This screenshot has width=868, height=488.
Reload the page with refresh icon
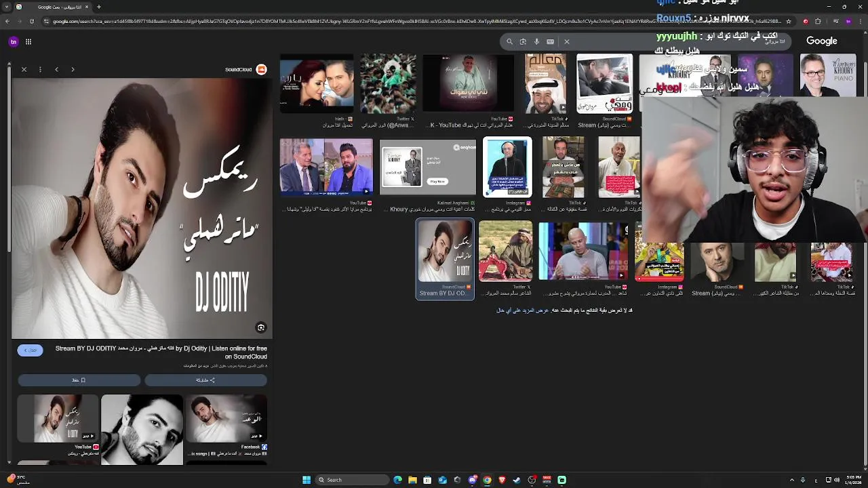[32, 21]
